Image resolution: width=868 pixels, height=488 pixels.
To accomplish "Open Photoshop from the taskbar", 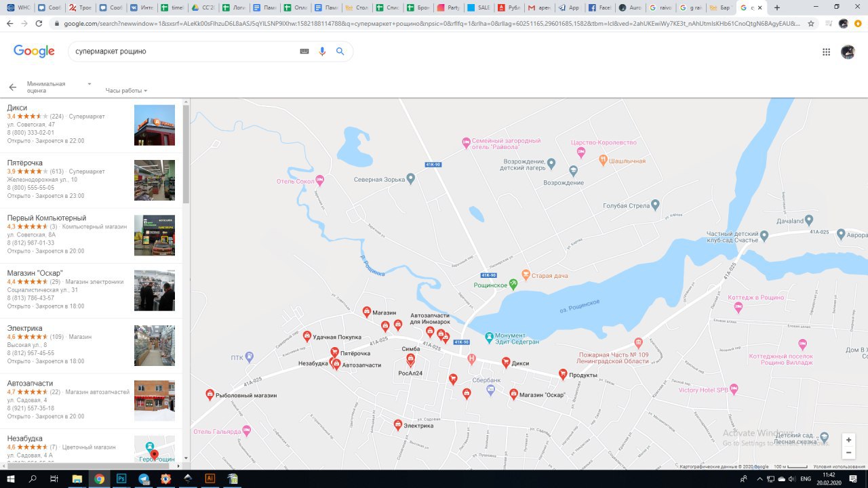I will point(121,479).
